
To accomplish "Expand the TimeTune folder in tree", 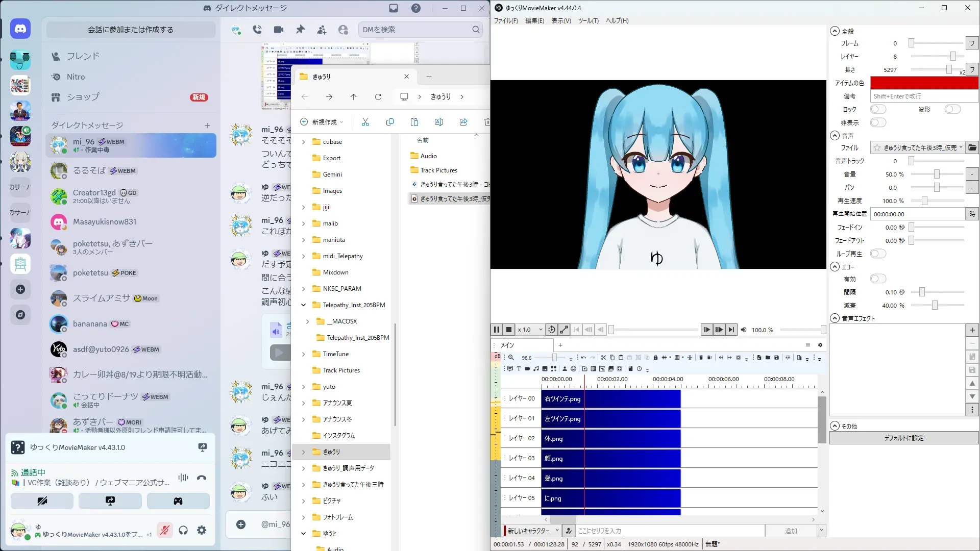I will click(x=304, y=354).
